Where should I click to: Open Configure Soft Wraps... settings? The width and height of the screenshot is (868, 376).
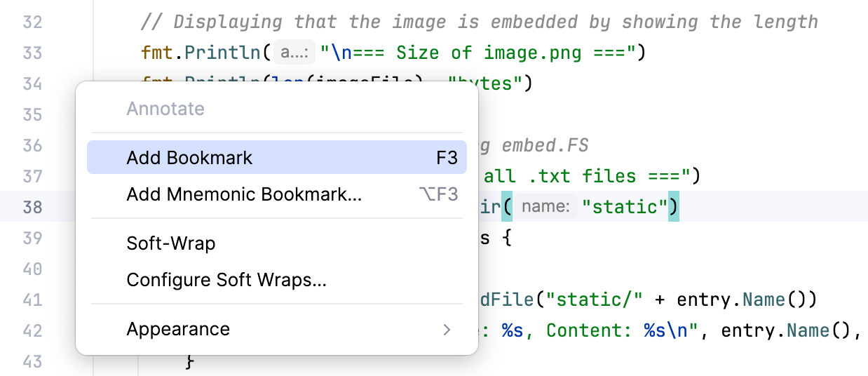tap(276, 281)
